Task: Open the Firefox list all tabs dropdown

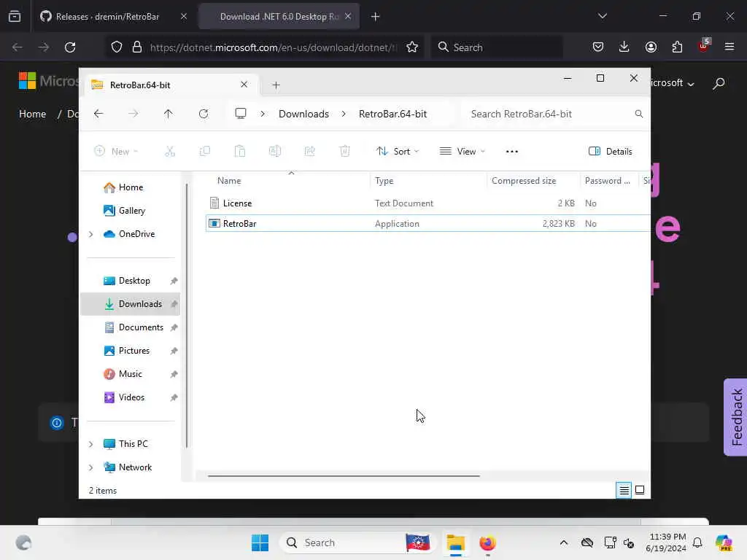Action: (602, 16)
